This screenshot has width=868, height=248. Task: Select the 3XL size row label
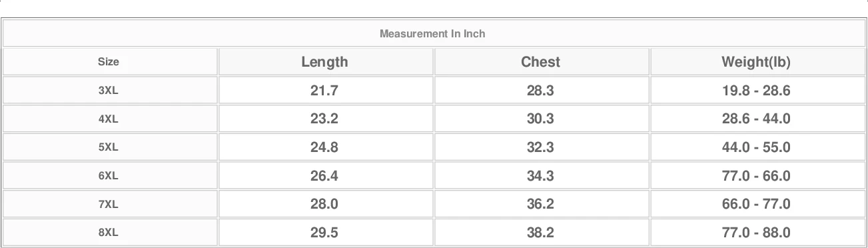pos(109,91)
